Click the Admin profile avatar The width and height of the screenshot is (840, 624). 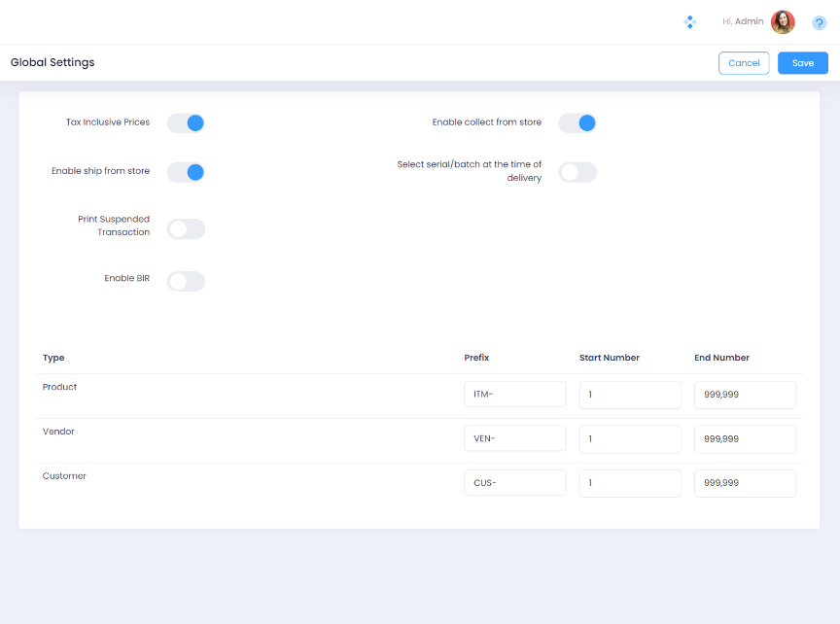tap(783, 22)
